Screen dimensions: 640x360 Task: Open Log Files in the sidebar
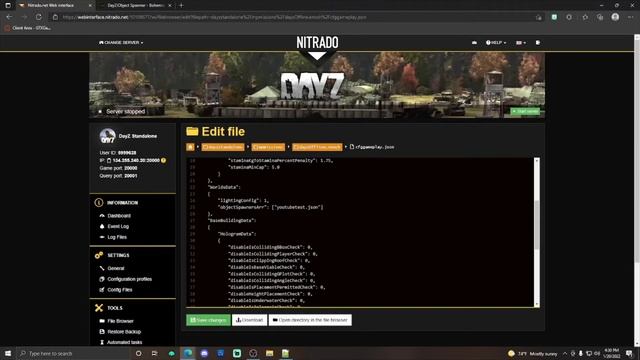click(117, 237)
